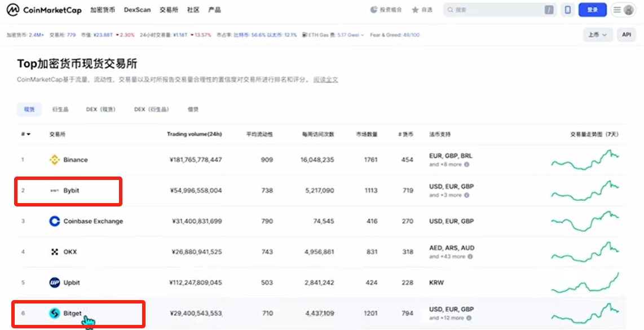Click info icon next to OKX '+43 more'

(x=470, y=257)
